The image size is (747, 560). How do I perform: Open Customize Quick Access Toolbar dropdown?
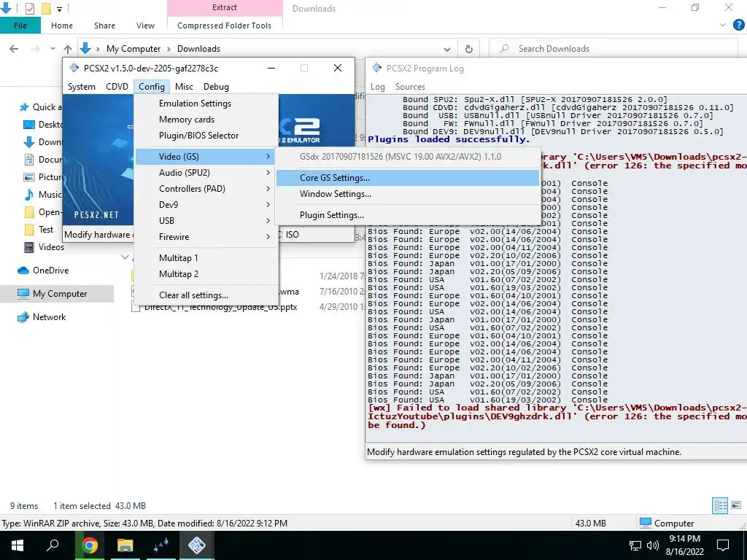[x=60, y=9]
